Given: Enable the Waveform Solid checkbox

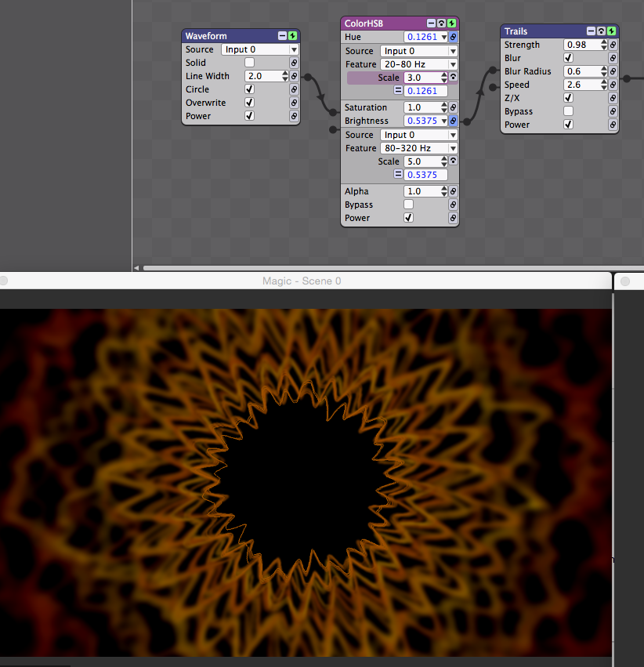Looking at the screenshot, I should [249, 63].
